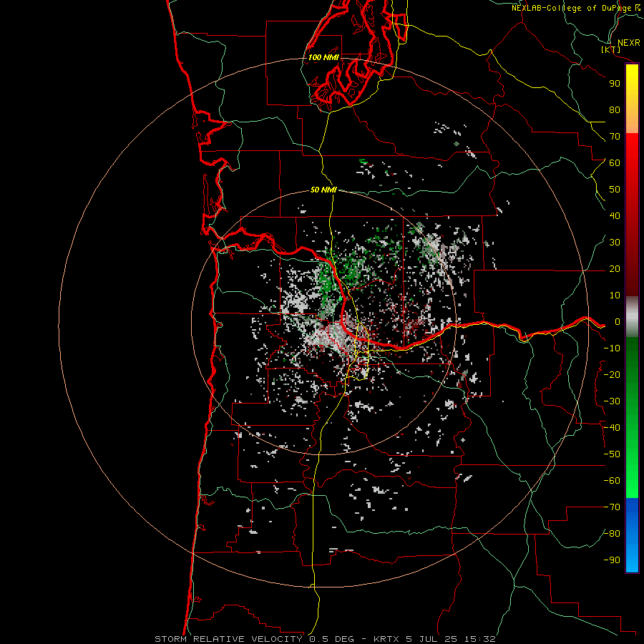
Task: Pick the blue bottom segment of the color bar
Action: (x=632, y=535)
